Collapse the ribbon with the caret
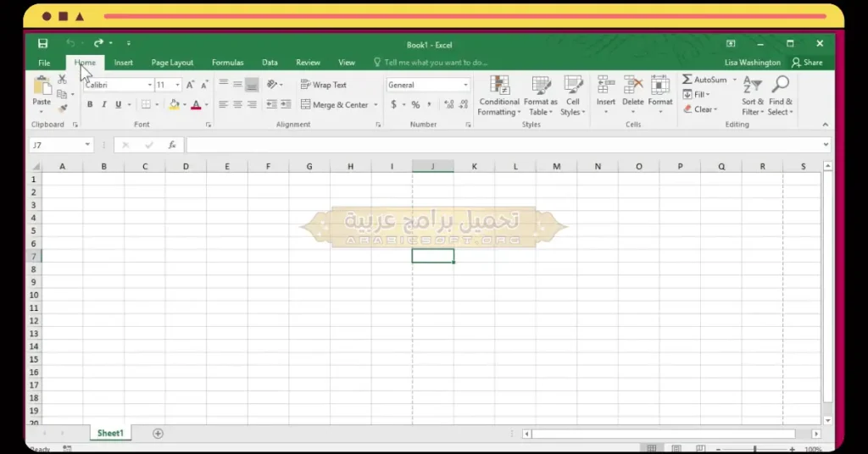 [x=826, y=125]
